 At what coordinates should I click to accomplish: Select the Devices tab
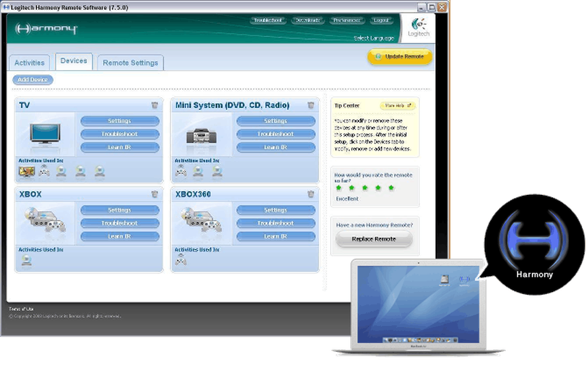pyautogui.click(x=74, y=61)
